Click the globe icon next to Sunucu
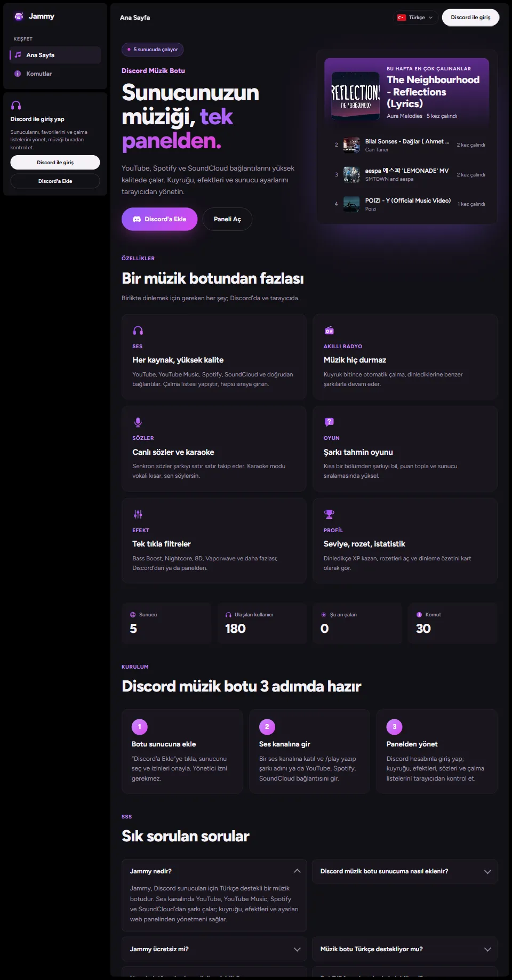The width and height of the screenshot is (512, 980). [133, 615]
